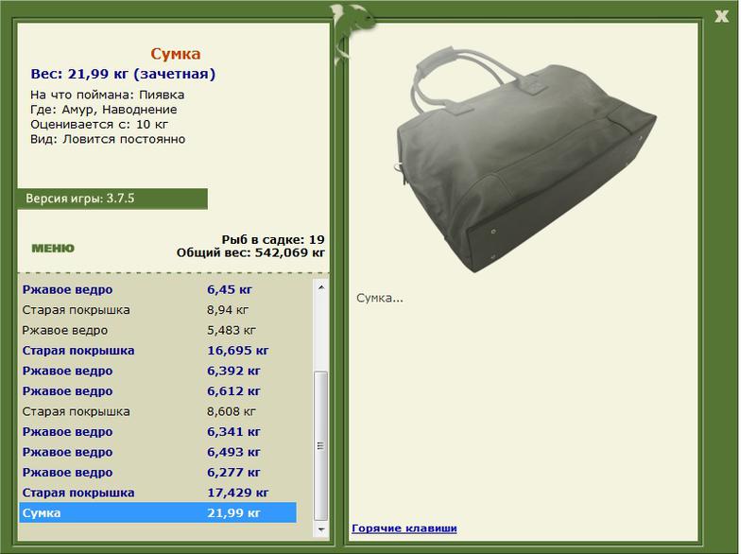The height and width of the screenshot is (554, 756).
Task: Select Старая покрышка 16,695 кг entry
Action: click(158, 351)
